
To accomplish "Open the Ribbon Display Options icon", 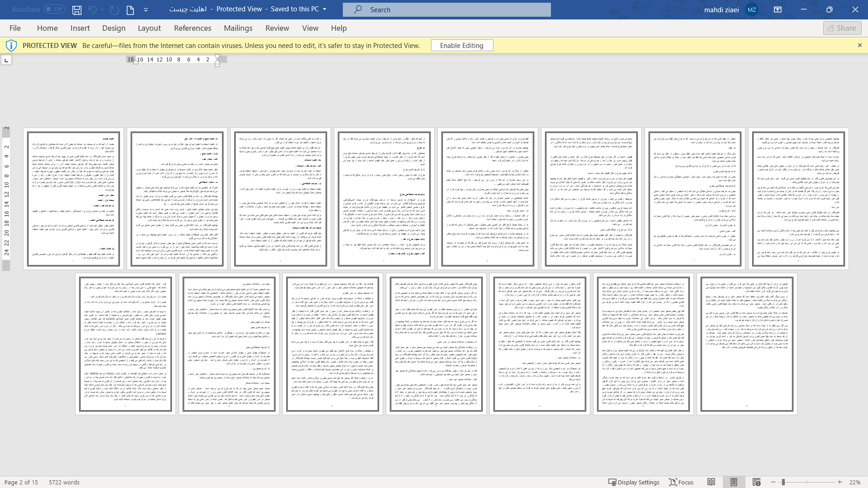I will click(778, 9).
